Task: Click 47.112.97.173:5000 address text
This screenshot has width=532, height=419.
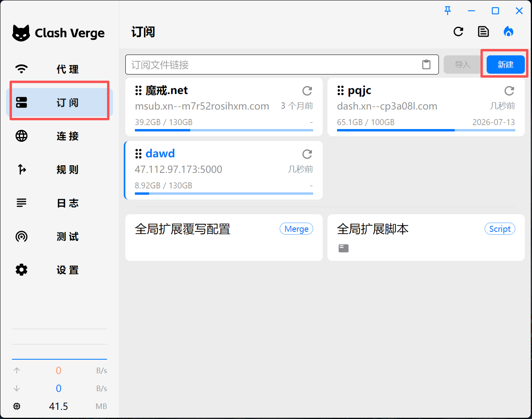Action: pos(178,170)
